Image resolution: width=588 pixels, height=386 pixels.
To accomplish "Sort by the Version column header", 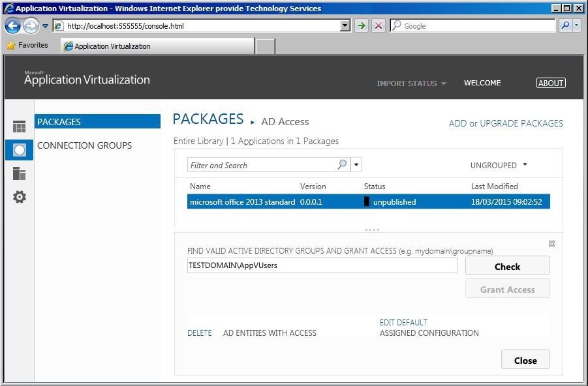I will point(313,186).
